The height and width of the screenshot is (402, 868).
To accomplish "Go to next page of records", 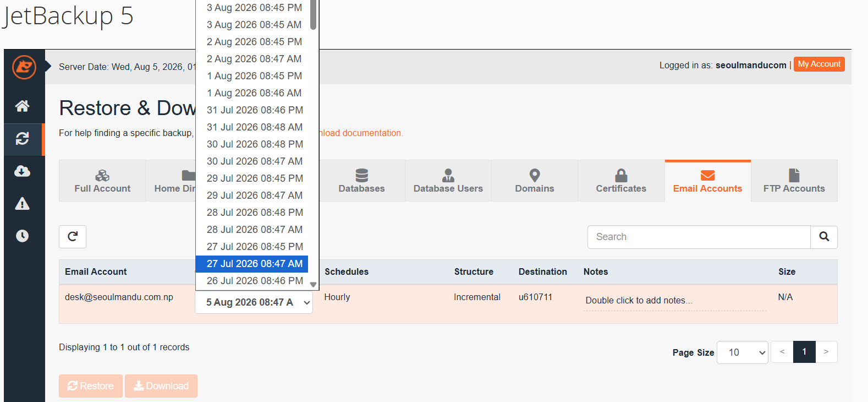I will pyautogui.click(x=826, y=352).
